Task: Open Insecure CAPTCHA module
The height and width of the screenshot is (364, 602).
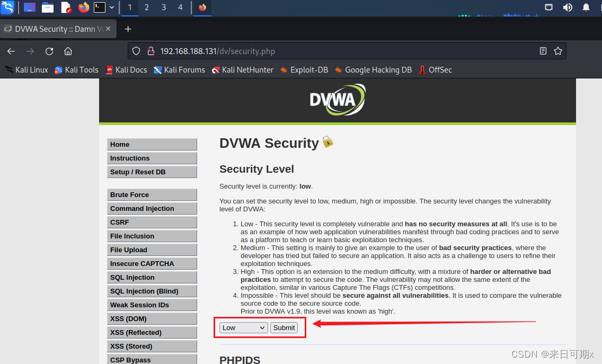Action: (152, 264)
